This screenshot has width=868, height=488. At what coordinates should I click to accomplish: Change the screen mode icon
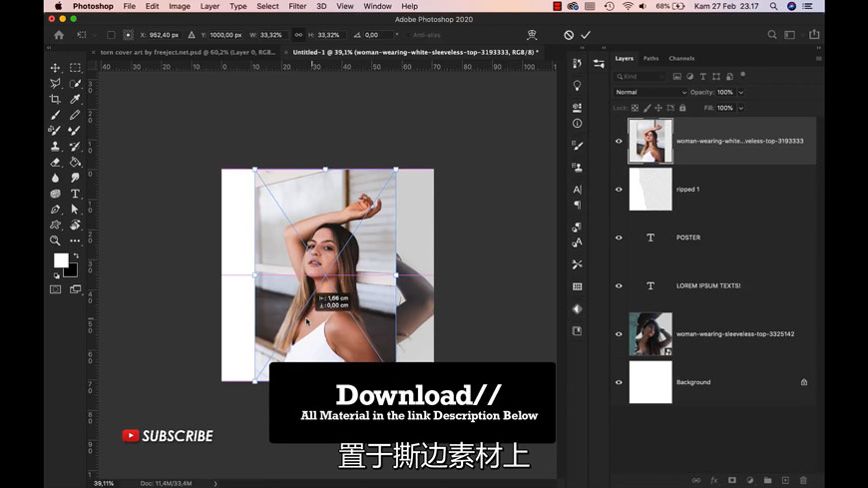click(x=75, y=289)
